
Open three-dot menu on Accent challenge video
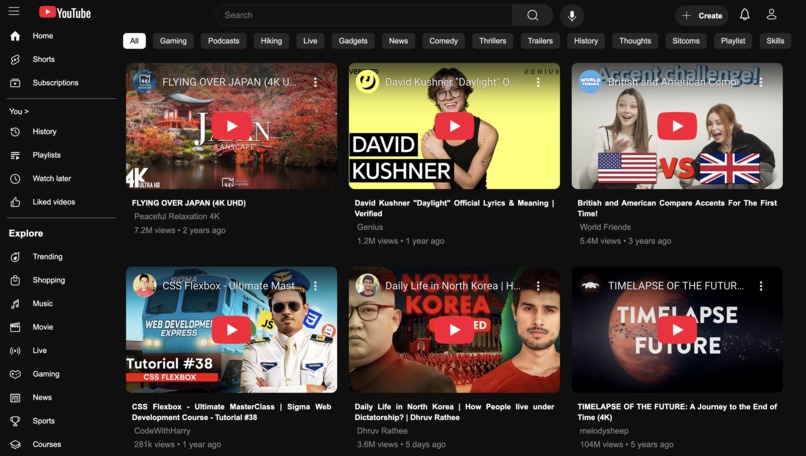pos(761,82)
